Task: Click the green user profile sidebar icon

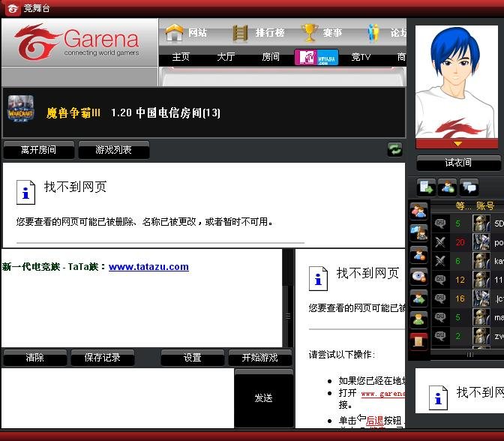Action: 418,319
